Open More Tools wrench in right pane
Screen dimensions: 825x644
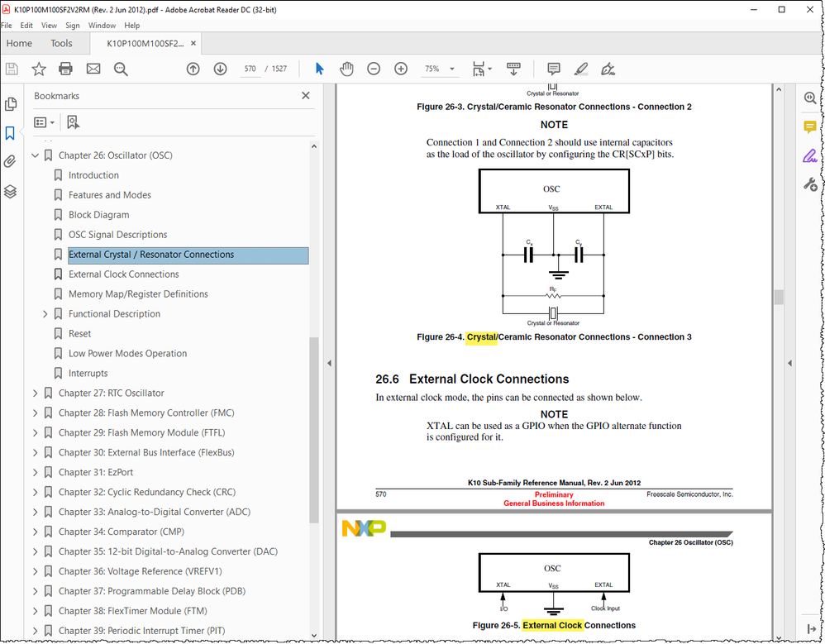pos(810,184)
